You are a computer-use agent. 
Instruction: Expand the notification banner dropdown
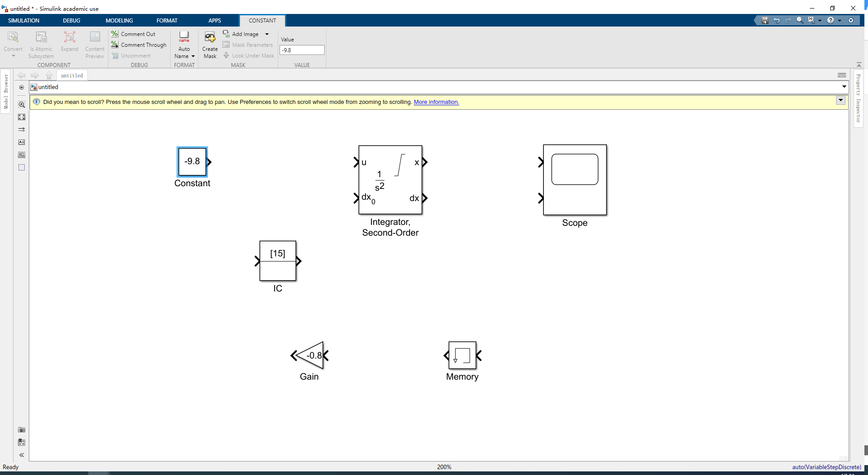pyautogui.click(x=841, y=100)
